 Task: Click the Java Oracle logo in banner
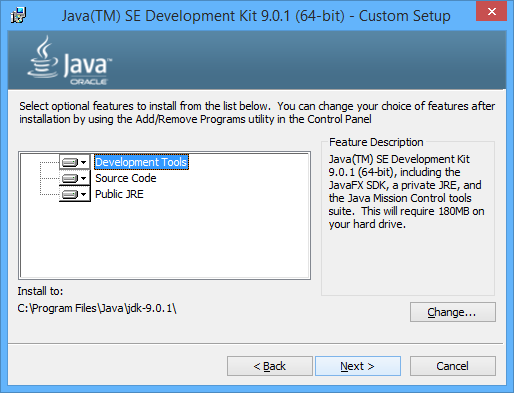70,61
